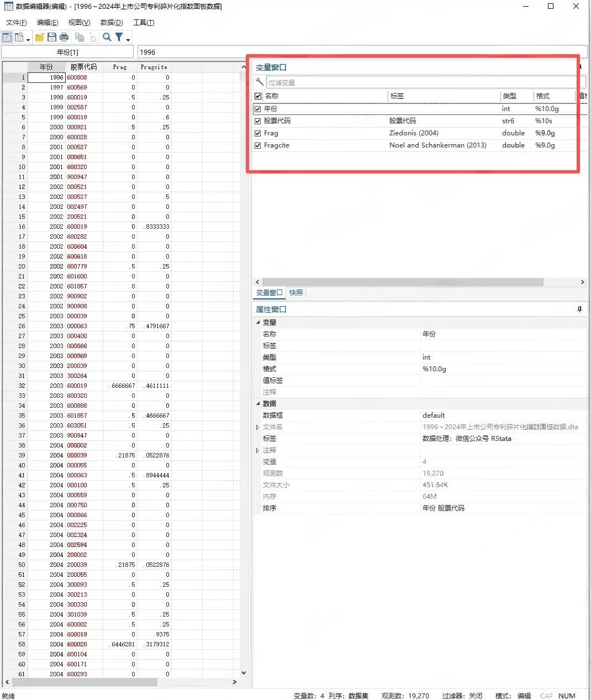Click the magnifier find icon
The width and height of the screenshot is (591, 700).
pyautogui.click(x=107, y=37)
